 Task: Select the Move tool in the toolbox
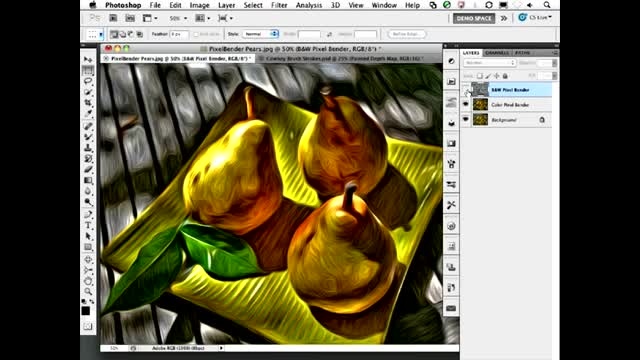coord(88,60)
